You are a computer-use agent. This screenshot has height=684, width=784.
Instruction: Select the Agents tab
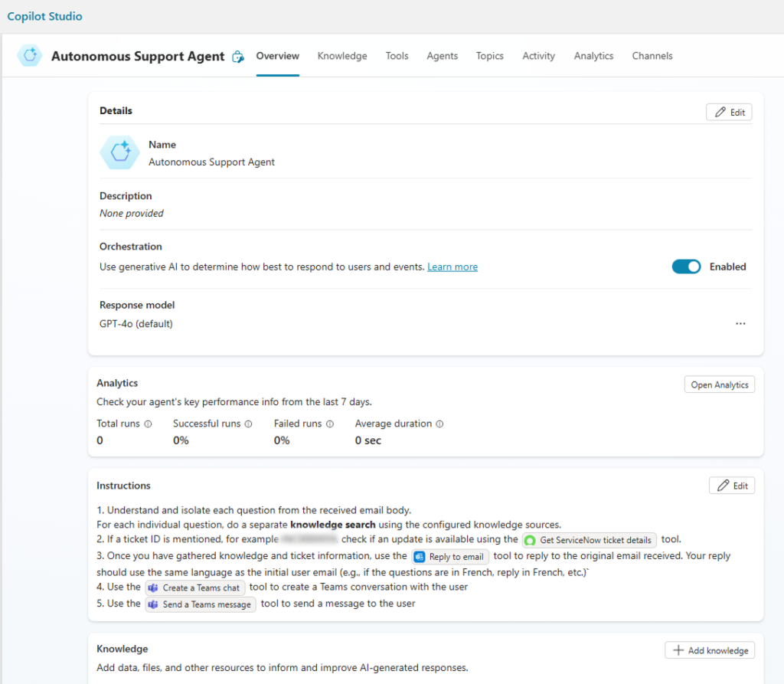[x=442, y=56]
